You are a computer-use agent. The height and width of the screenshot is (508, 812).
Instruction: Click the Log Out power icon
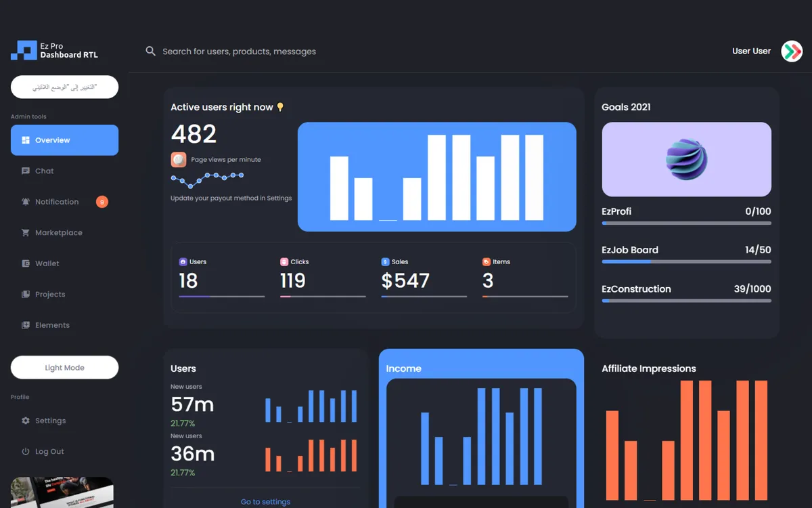26,451
